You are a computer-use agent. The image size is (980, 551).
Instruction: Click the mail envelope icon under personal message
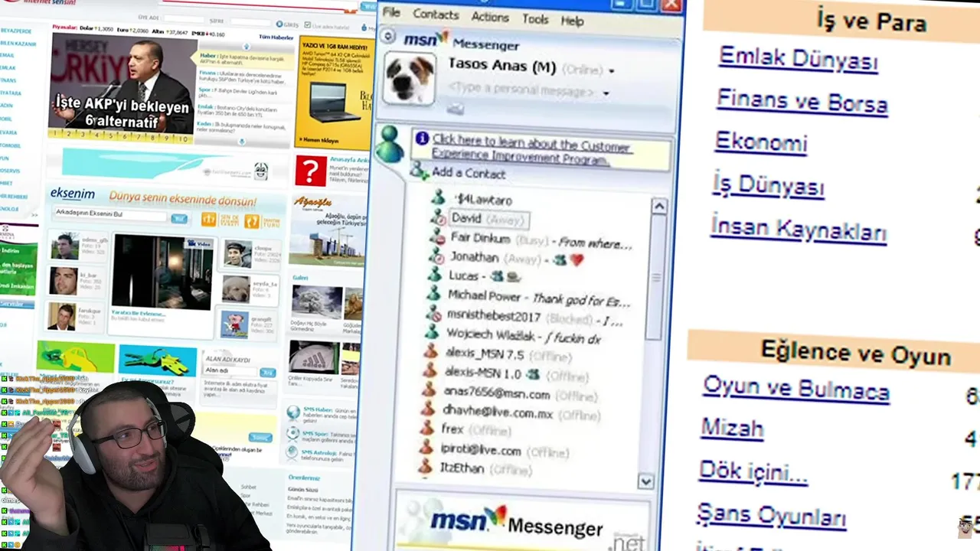pyautogui.click(x=456, y=109)
